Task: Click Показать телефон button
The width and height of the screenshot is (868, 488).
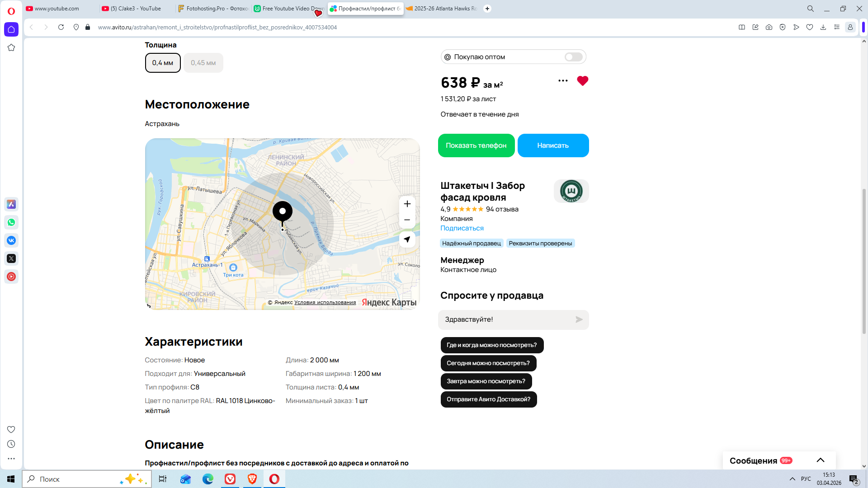Action: point(476,145)
